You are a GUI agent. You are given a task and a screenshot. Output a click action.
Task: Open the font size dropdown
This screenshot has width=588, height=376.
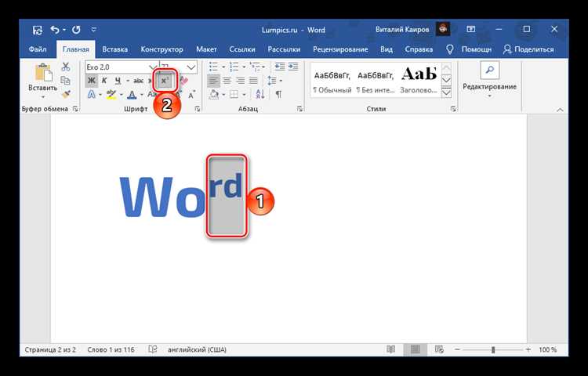[x=191, y=67]
